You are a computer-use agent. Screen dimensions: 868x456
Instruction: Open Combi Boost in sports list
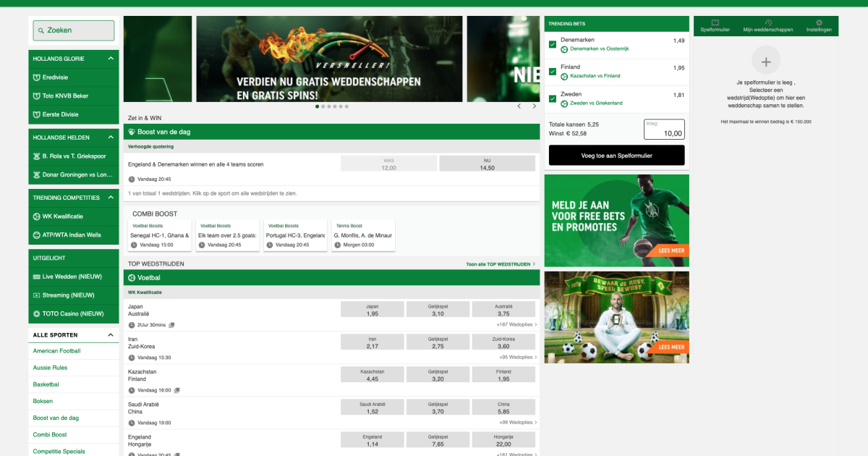pyautogui.click(x=50, y=434)
